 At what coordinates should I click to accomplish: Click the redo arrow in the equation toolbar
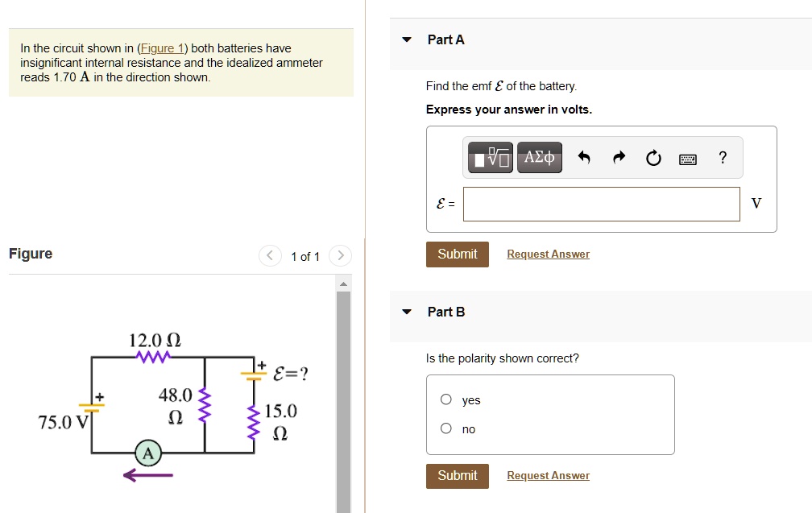[617, 158]
